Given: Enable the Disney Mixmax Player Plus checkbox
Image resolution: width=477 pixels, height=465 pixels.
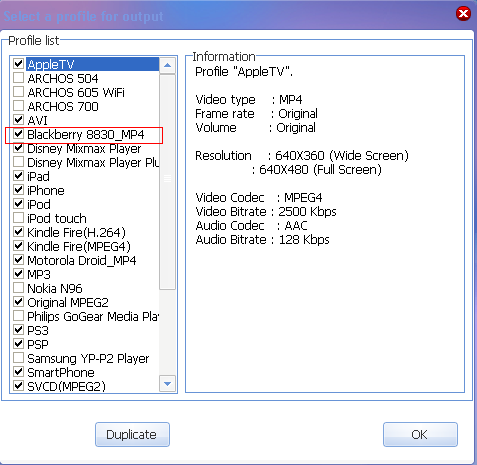Looking at the screenshot, I should [18, 162].
